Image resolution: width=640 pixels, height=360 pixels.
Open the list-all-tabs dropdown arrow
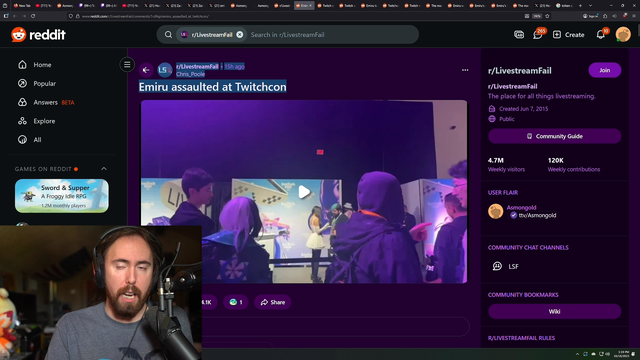tap(590, 6)
